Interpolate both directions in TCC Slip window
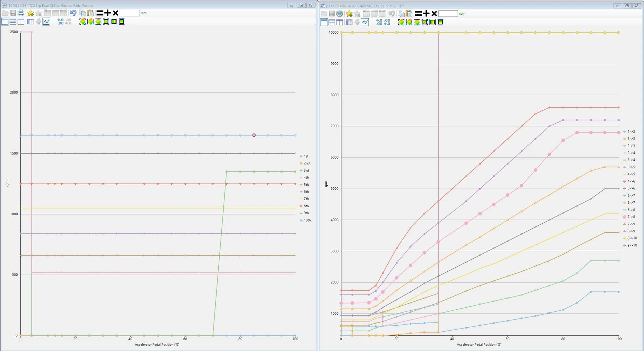The image size is (644, 351). coord(82,22)
